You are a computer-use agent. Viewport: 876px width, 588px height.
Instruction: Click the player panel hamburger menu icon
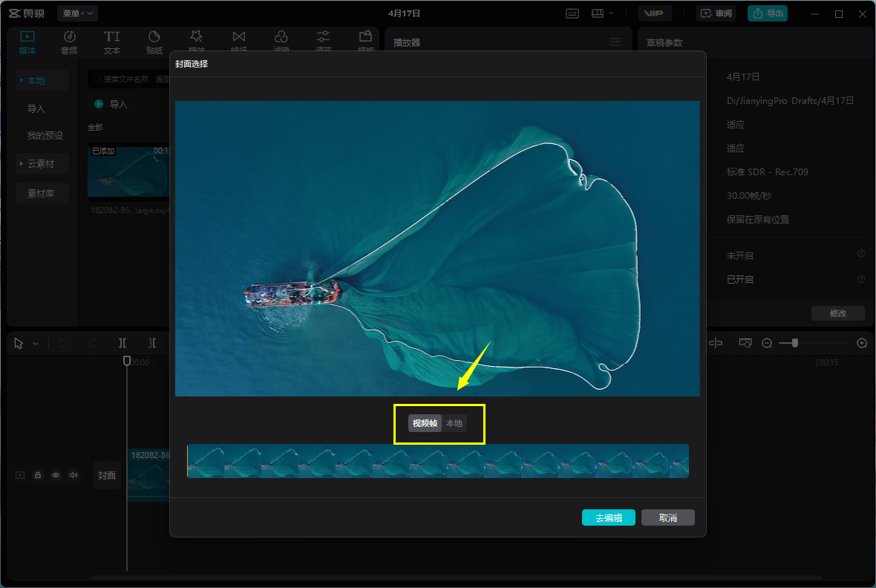pos(615,42)
